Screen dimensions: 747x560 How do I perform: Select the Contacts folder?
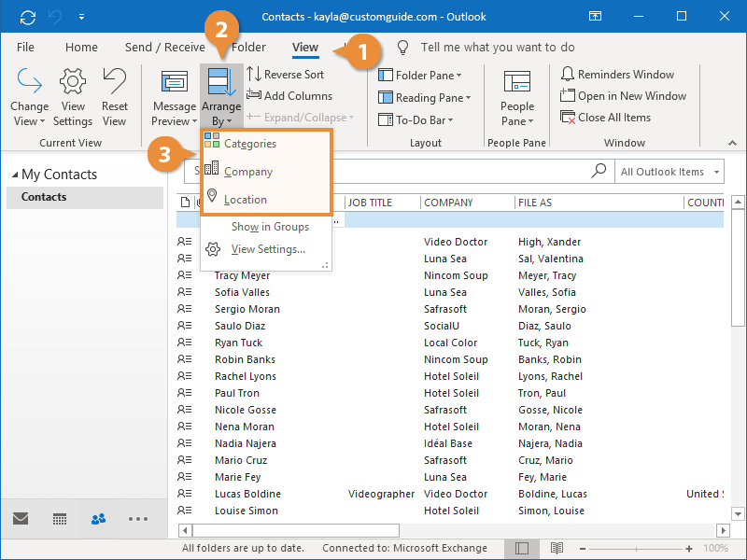[x=85, y=197]
